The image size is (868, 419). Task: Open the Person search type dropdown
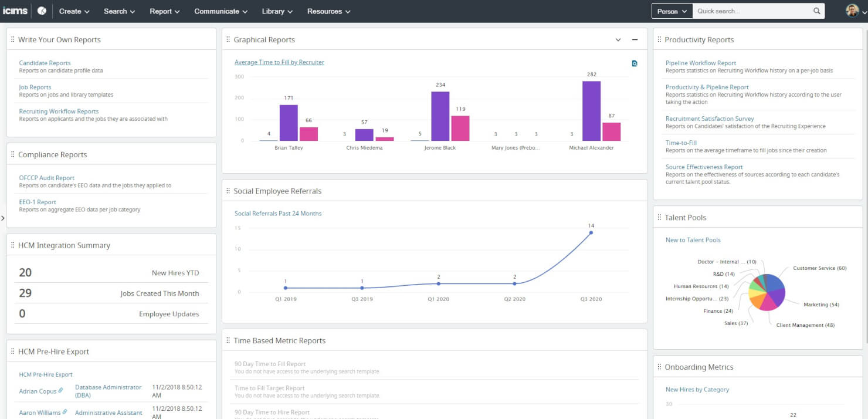(x=671, y=10)
